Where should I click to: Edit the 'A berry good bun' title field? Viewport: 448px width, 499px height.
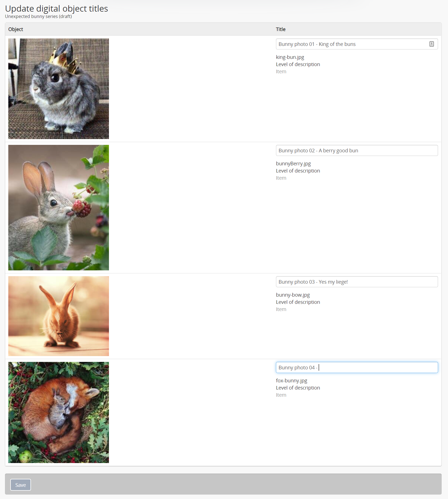coord(357,150)
